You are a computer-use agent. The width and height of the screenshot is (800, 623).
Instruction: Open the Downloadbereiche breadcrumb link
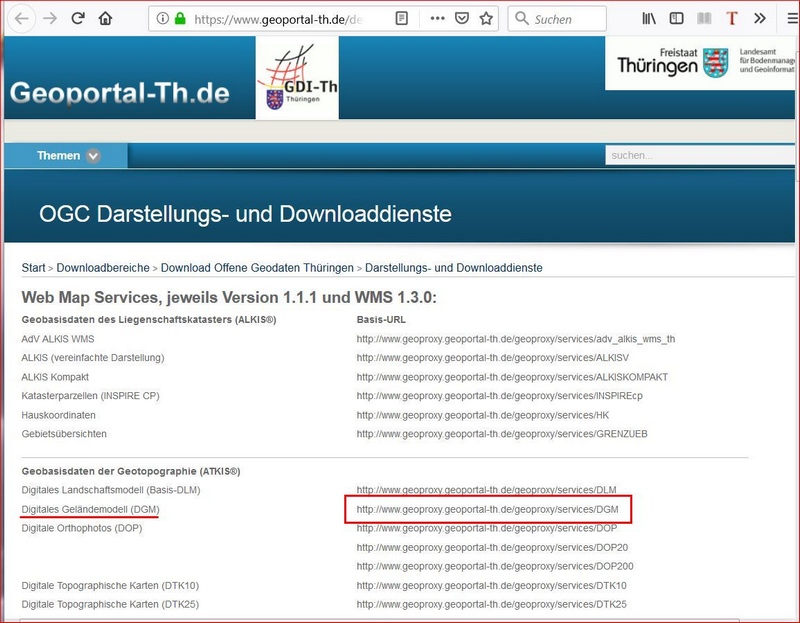(x=103, y=268)
